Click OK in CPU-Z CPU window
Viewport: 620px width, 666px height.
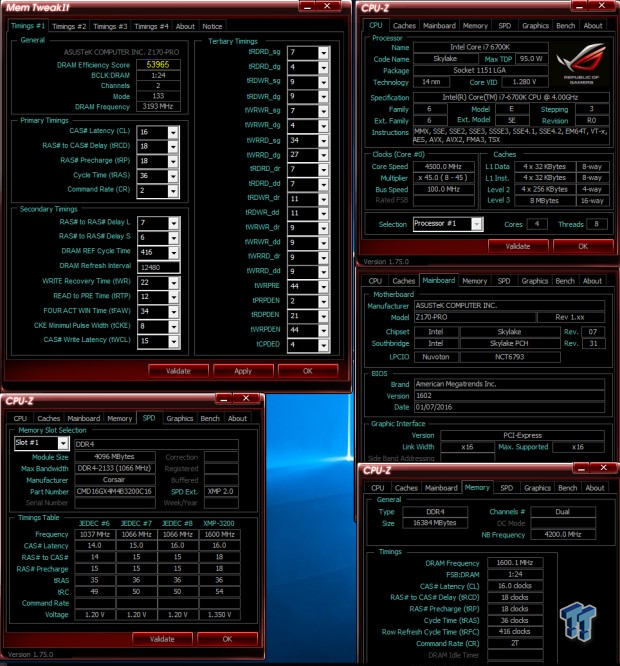583,246
